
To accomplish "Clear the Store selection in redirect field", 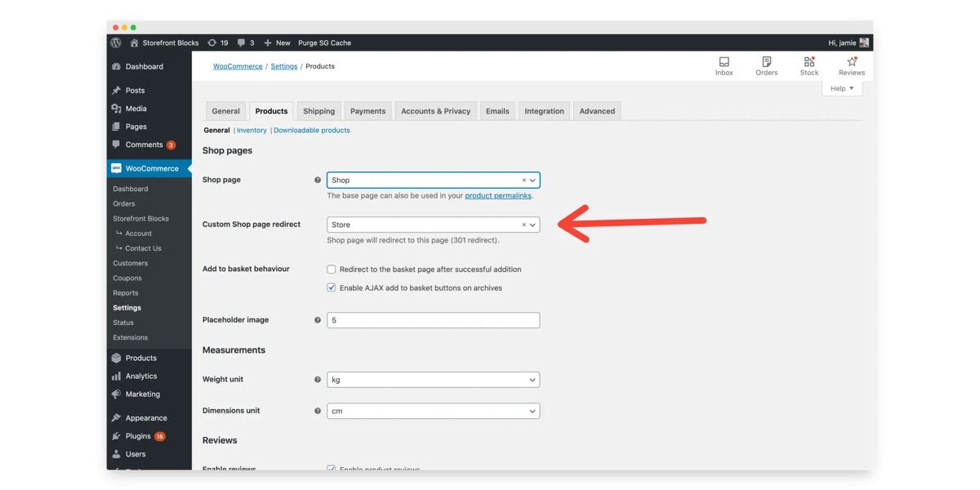I will [x=523, y=225].
